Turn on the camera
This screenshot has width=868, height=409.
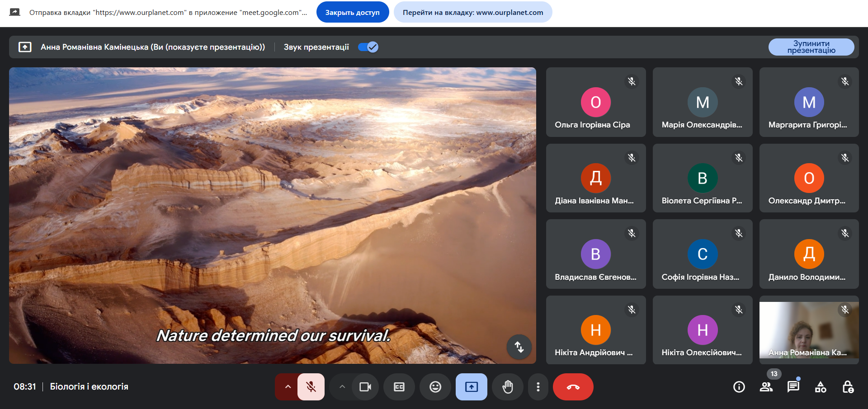[x=365, y=387]
